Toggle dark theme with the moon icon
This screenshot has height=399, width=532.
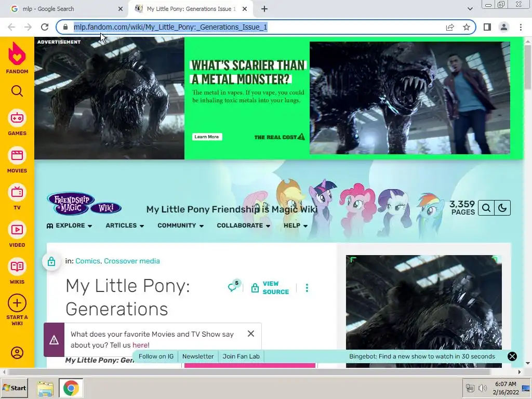coord(502,208)
